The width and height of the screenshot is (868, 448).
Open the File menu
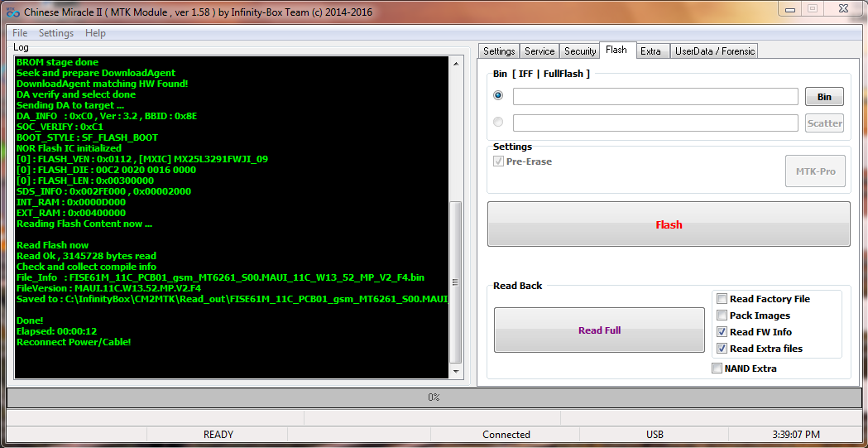point(20,33)
